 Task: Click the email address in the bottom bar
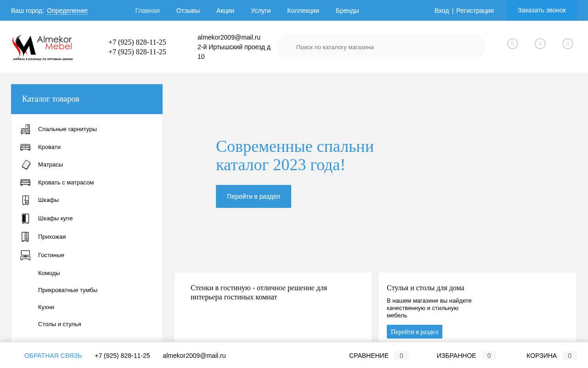click(x=194, y=356)
